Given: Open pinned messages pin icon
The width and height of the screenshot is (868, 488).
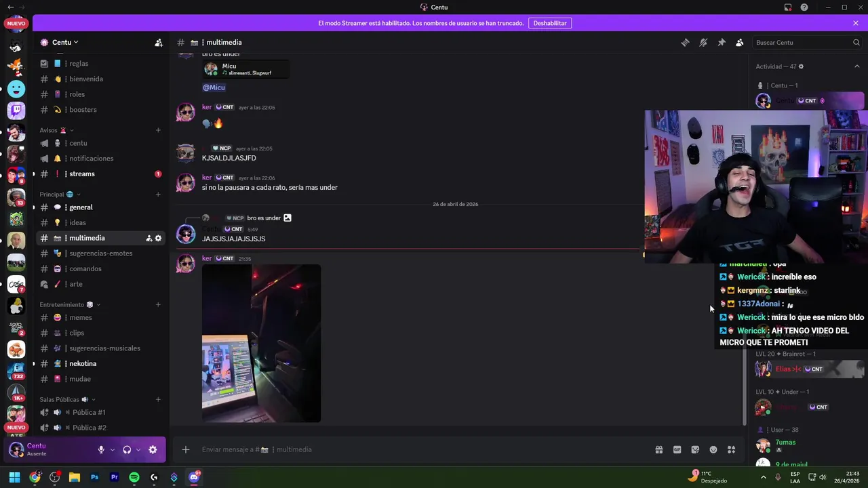Looking at the screenshot, I should point(722,42).
